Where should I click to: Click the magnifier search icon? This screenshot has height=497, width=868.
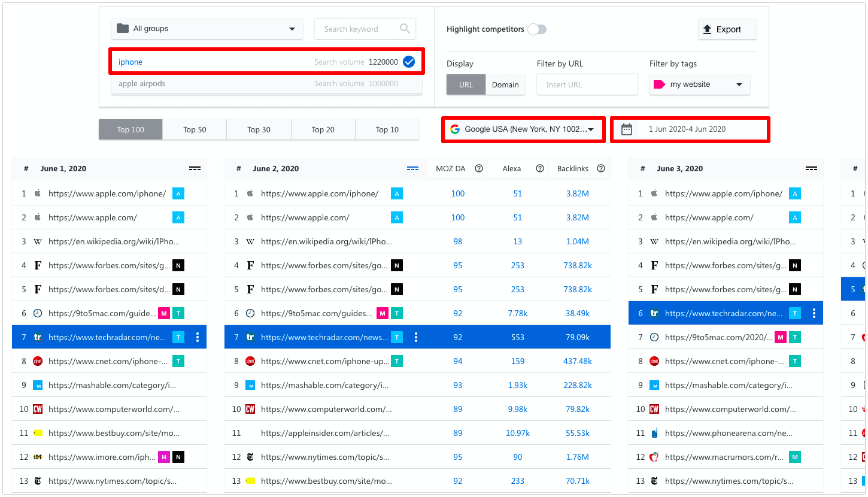[x=405, y=28]
